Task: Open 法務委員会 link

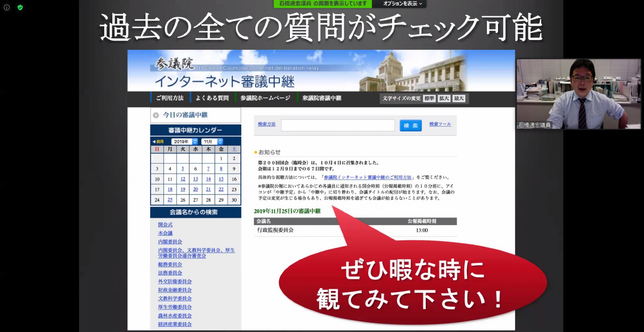Action: (170, 273)
